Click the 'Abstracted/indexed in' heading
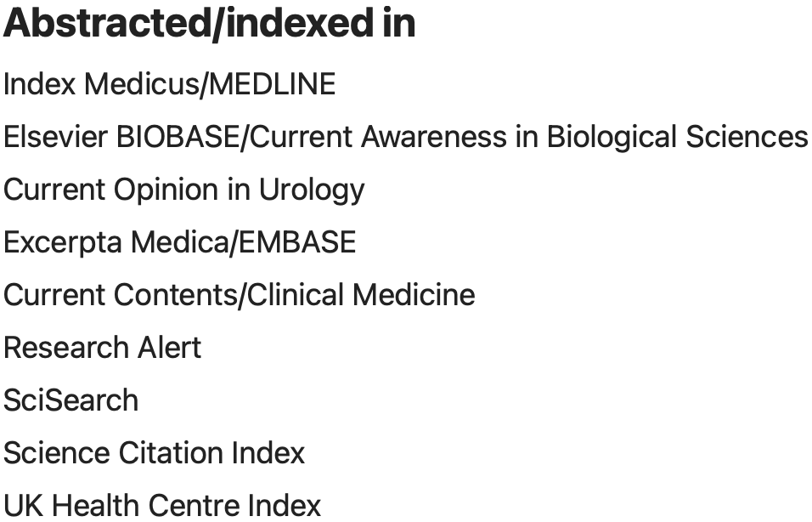812x522 pixels. pos(209,24)
